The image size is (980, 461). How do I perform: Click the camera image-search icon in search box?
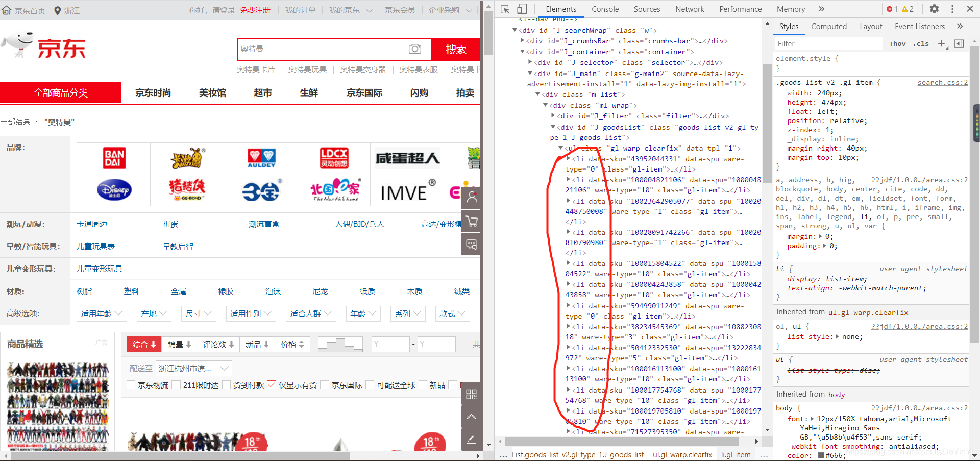(415, 48)
